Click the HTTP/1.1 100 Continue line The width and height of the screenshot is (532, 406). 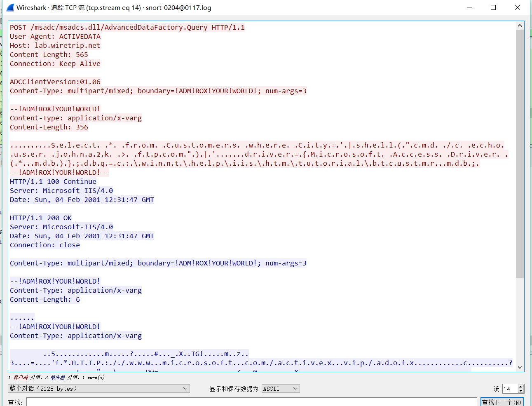53,181
